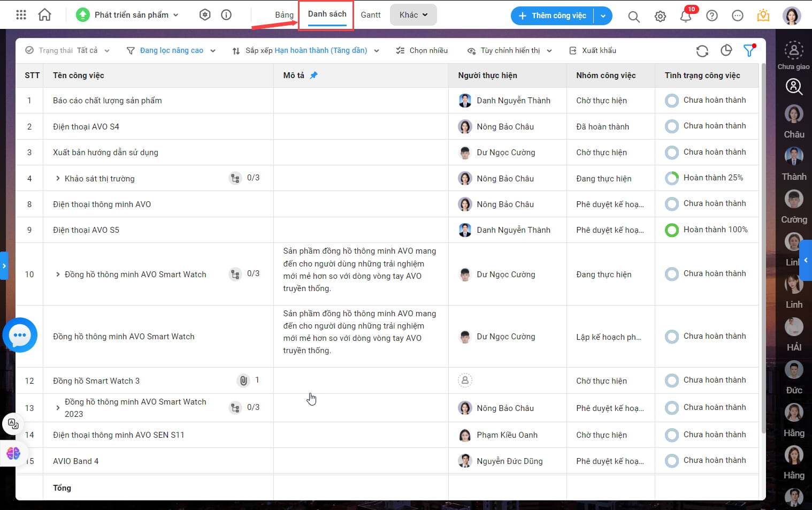Open the brain AI assistant icon
The width and height of the screenshot is (812, 510).
(13, 453)
